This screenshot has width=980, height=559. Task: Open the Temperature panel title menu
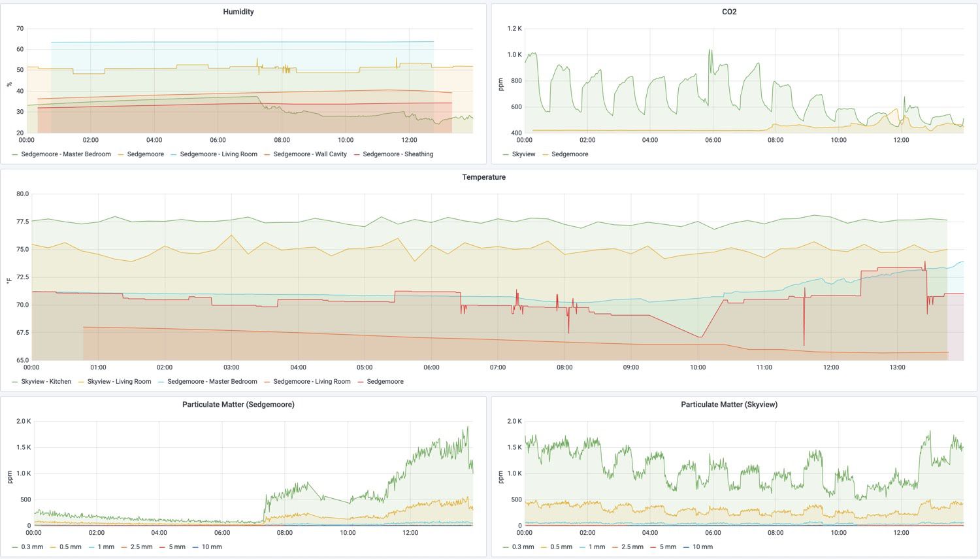[x=483, y=177]
